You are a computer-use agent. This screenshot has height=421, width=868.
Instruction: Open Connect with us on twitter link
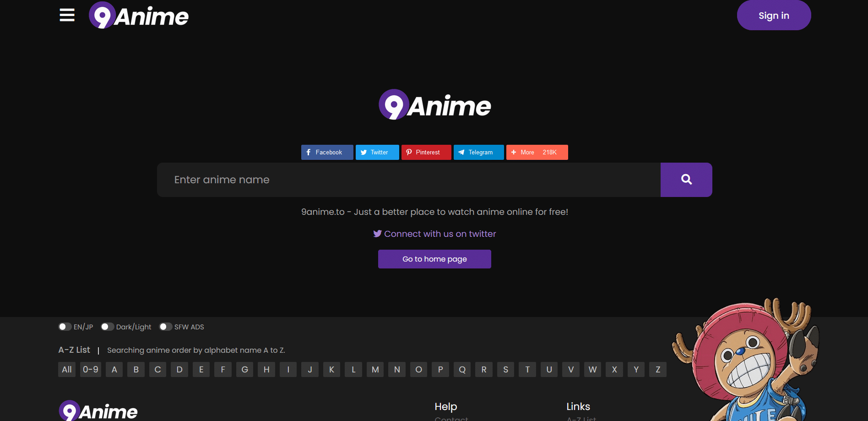click(x=434, y=234)
